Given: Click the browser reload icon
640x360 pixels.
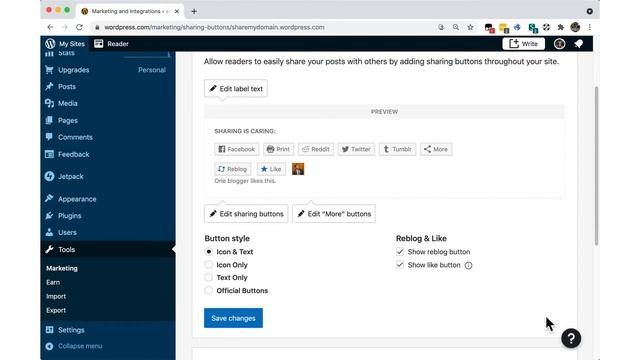Looking at the screenshot, I should [79, 27].
